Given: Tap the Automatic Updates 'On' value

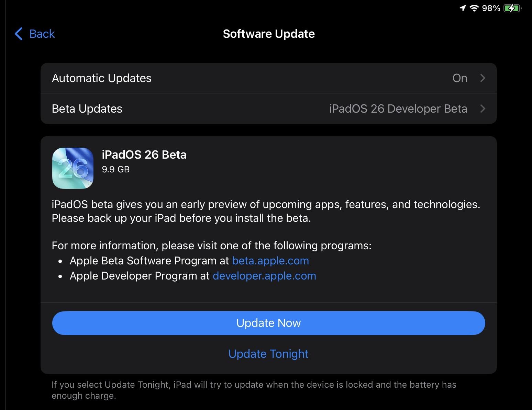Looking at the screenshot, I should 460,78.
